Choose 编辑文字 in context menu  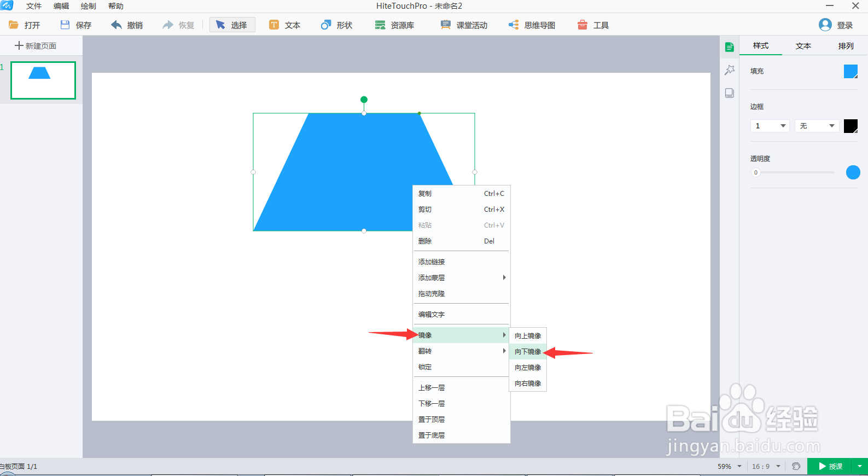pyautogui.click(x=461, y=314)
